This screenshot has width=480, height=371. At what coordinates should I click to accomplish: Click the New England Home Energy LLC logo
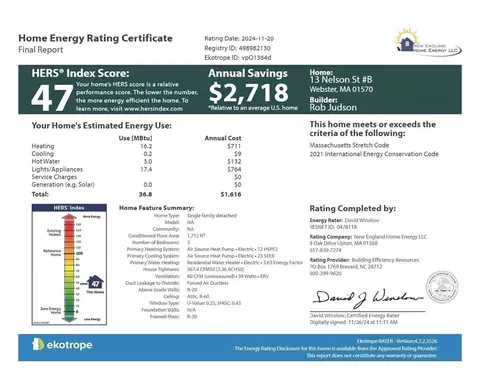428,43
